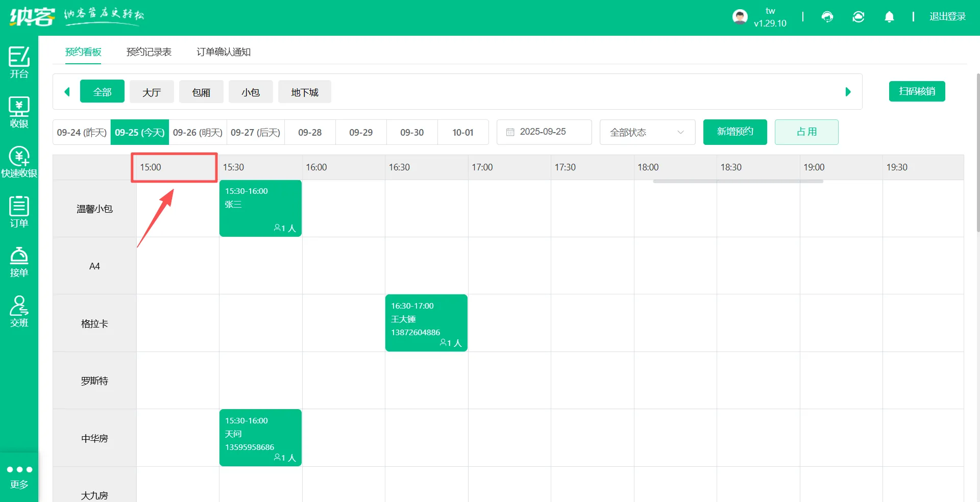Click the 交班 shift handover icon
The height and width of the screenshot is (502, 980).
[19, 311]
